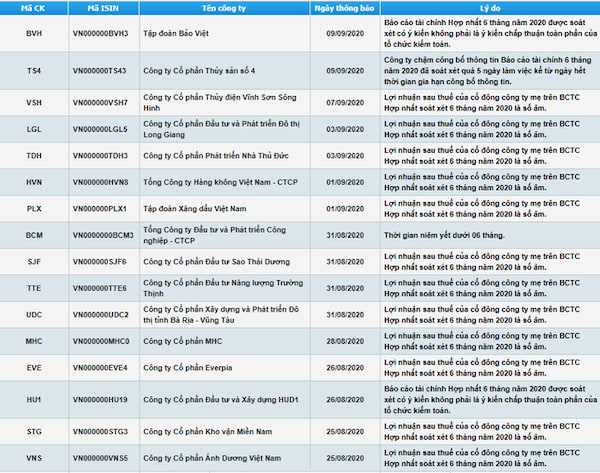Click date 09/09/2020 in BVH row
Viewport: 600px width, 473px height.
(345, 33)
